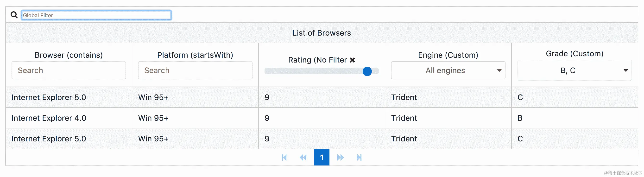
Task: Jump to the last page
Action: (359, 157)
